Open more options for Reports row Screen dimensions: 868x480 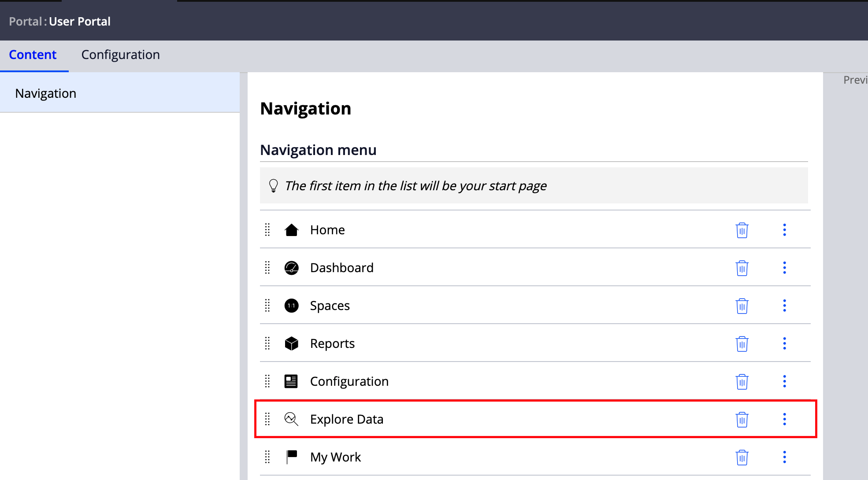coord(784,343)
